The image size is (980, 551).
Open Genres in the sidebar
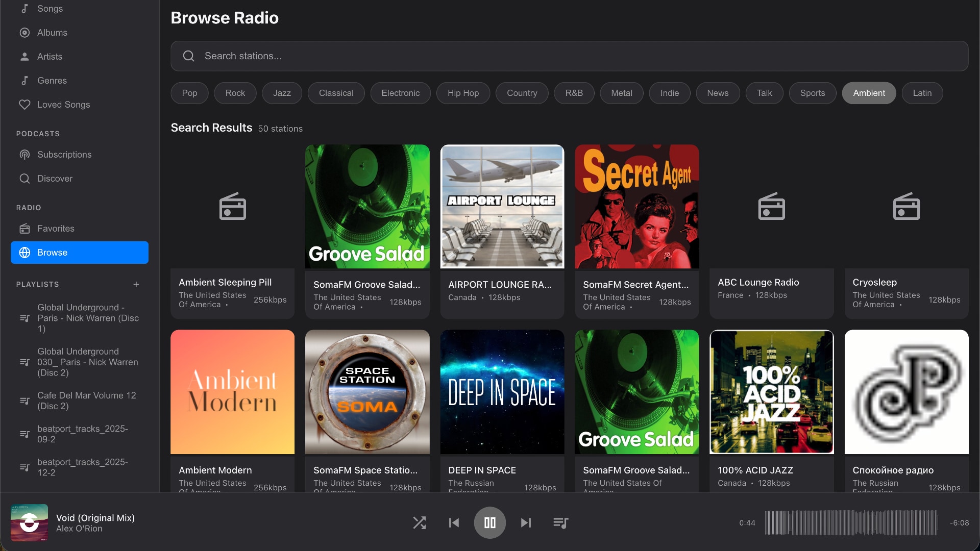tap(79, 81)
